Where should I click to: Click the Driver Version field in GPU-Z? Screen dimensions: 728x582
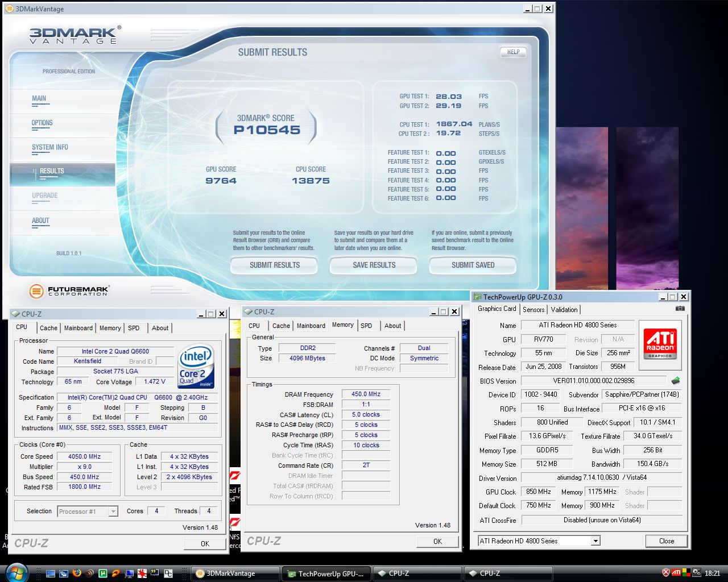602,477
